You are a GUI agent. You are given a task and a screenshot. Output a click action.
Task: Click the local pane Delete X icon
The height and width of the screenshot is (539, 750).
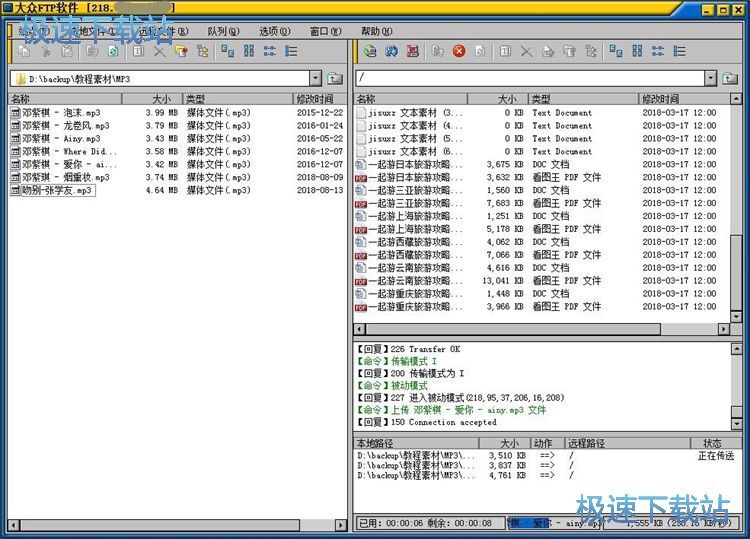(x=160, y=51)
